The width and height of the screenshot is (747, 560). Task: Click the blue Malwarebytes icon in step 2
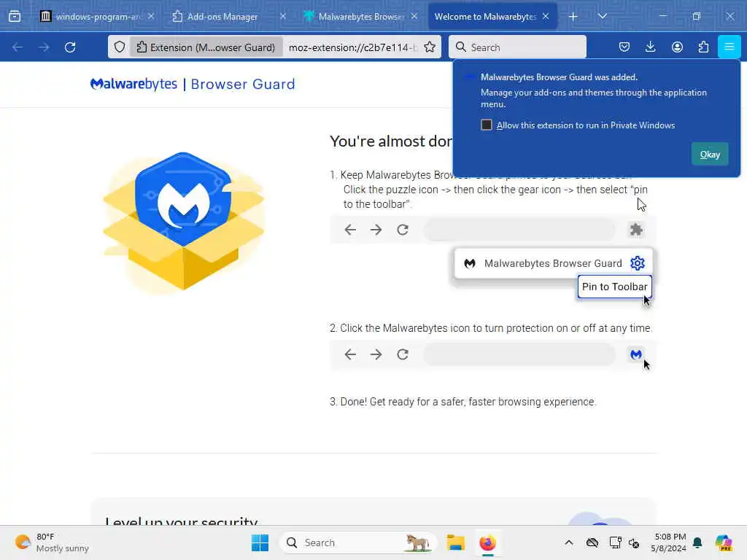point(636,354)
